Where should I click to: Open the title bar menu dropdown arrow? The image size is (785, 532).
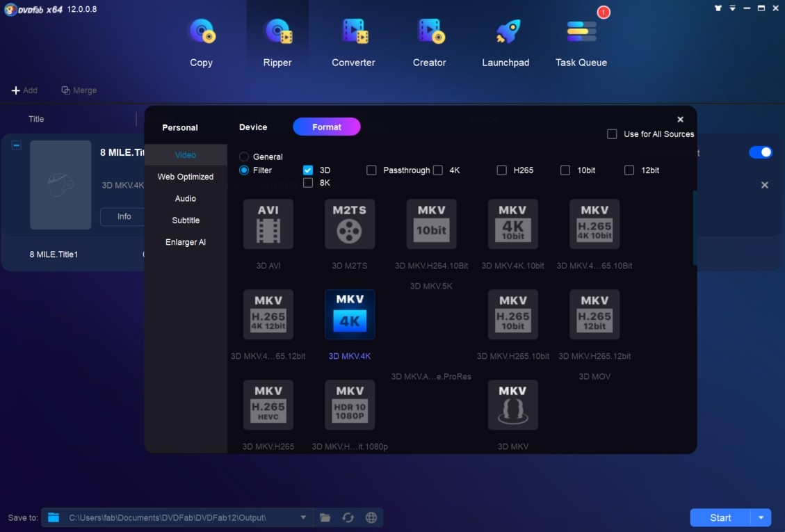click(732, 8)
